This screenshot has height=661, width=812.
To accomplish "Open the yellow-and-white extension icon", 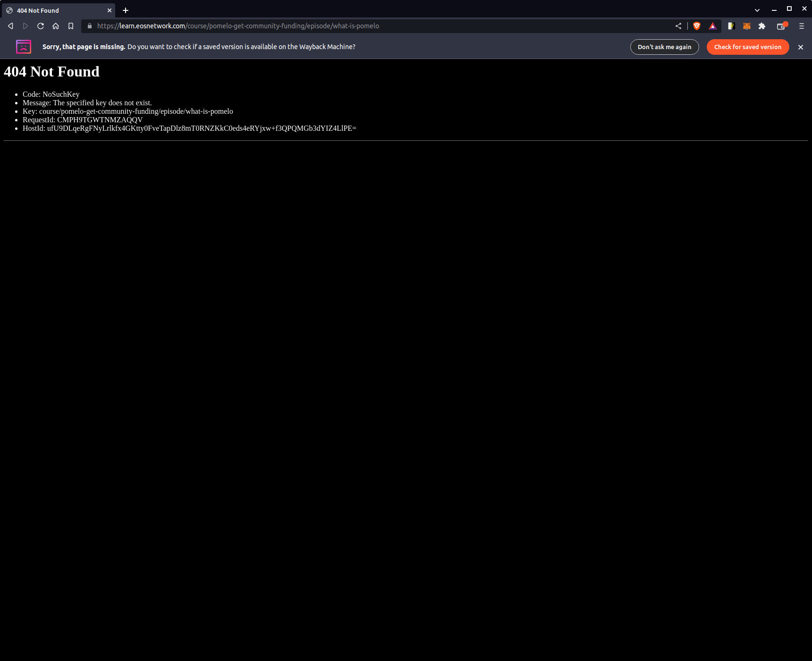I will click(x=731, y=26).
